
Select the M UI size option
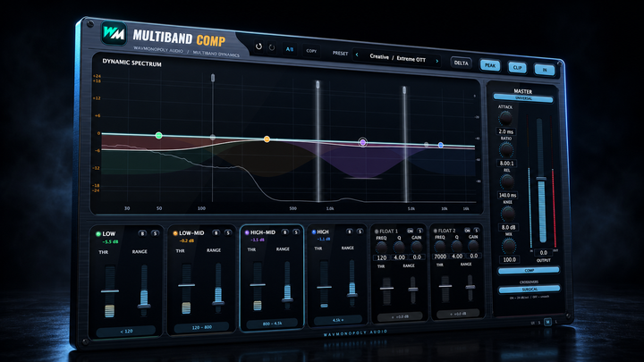pos(547,322)
